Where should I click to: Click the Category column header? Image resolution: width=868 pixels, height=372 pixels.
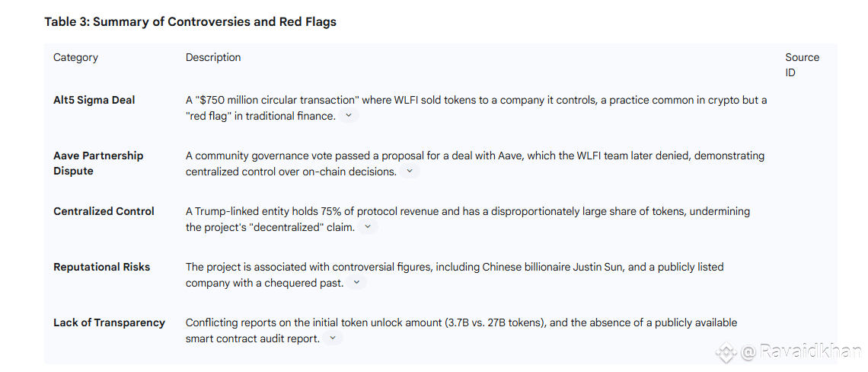76,58
